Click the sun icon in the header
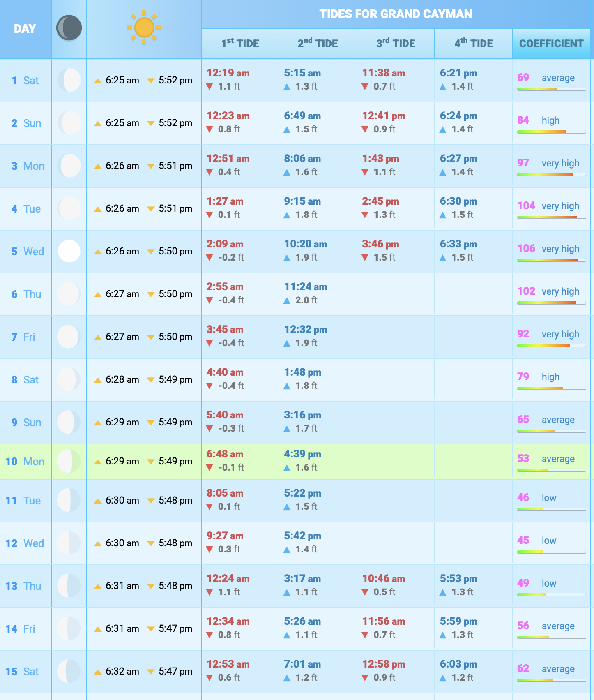Viewport: 594px width, 700px height. 143,28
